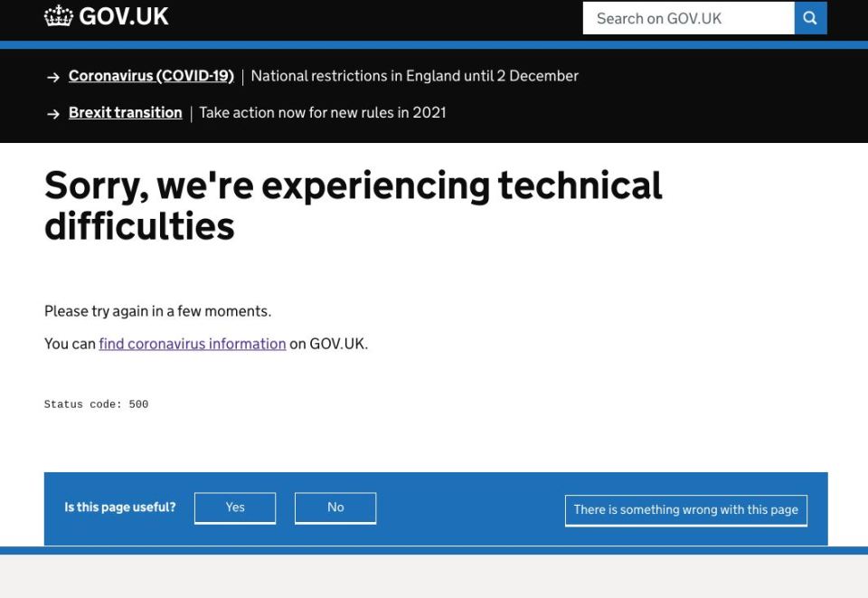The image size is (868, 598).
Task: Click the GOV.UK crown logo
Action: 58,16
